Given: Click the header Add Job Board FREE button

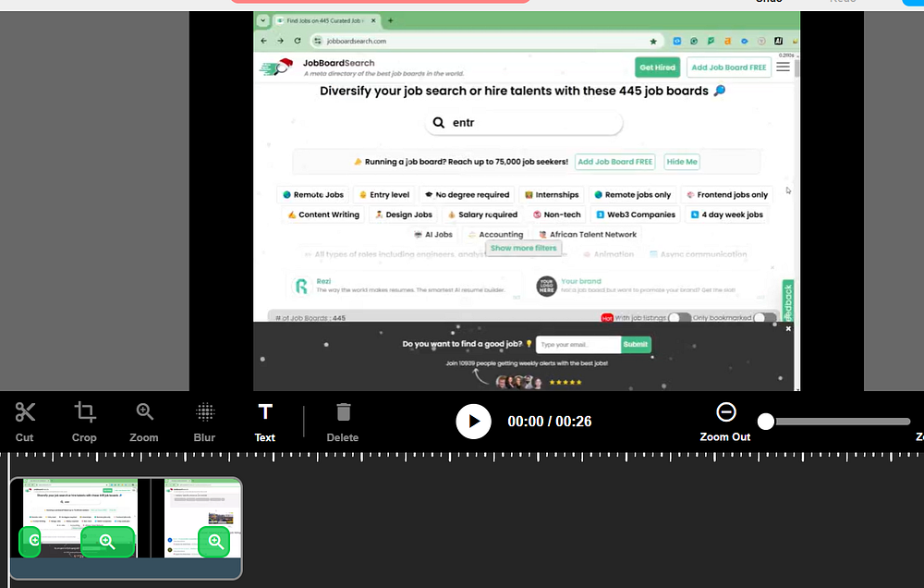Looking at the screenshot, I should pos(729,67).
